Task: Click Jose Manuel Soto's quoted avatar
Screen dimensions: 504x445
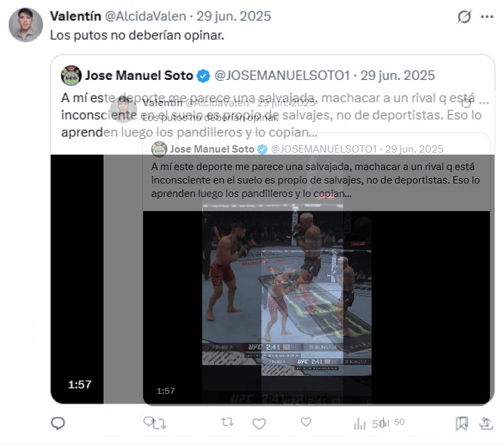Action: tap(71, 75)
